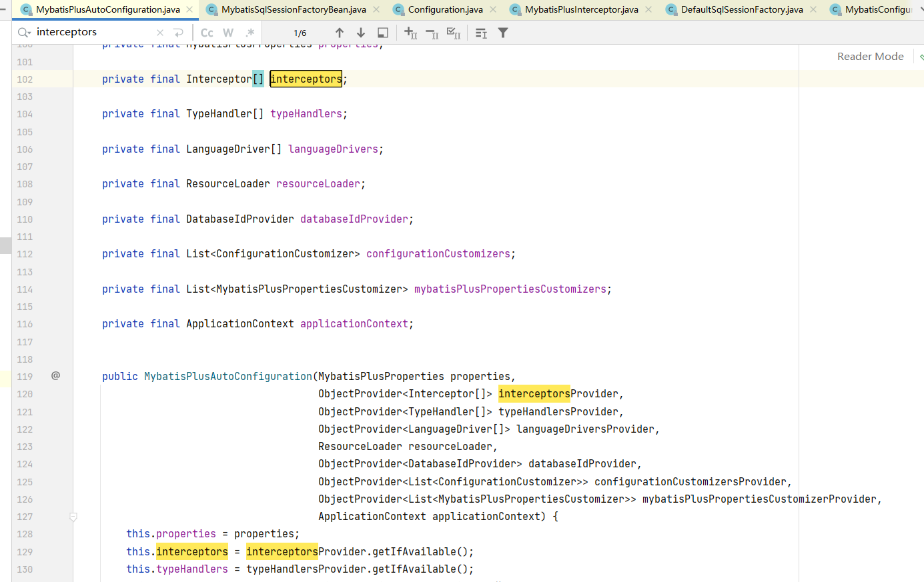
Task: Open multiline search options icon
Action: [x=481, y=33]
